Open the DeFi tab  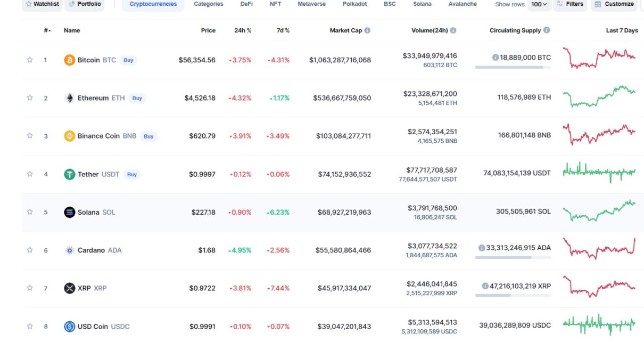[246, 4]
